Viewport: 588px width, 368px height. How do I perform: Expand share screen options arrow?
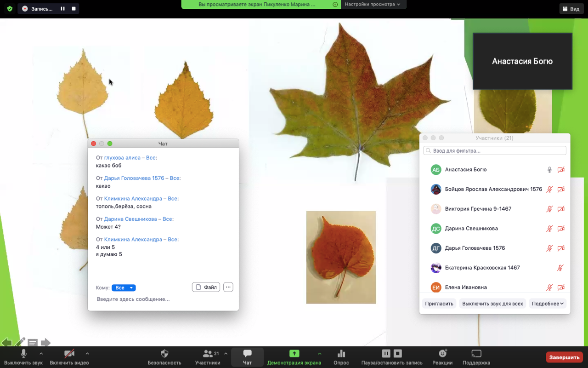point(320,354)
